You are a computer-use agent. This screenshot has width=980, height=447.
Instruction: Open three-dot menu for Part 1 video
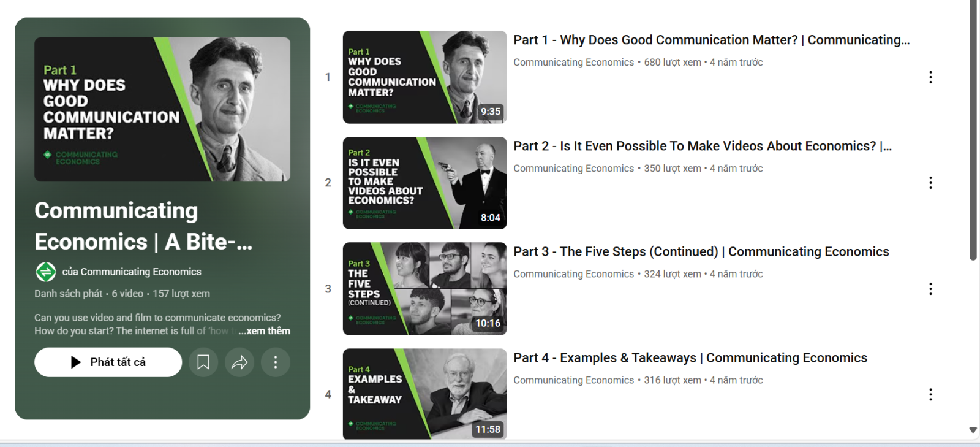930,77
